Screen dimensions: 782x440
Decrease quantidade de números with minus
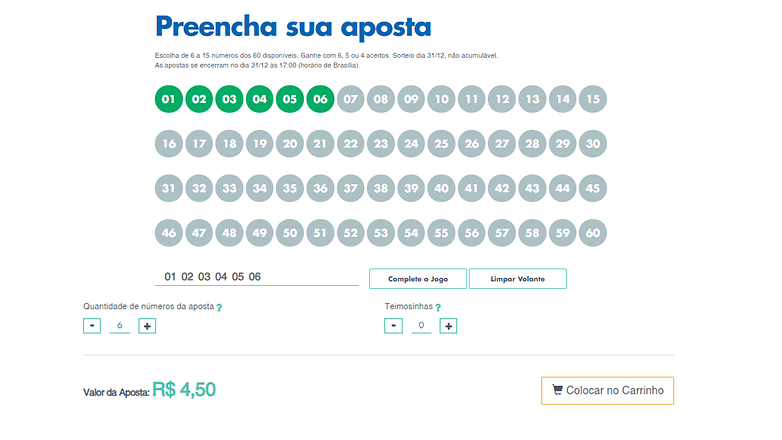pos(92,326)
